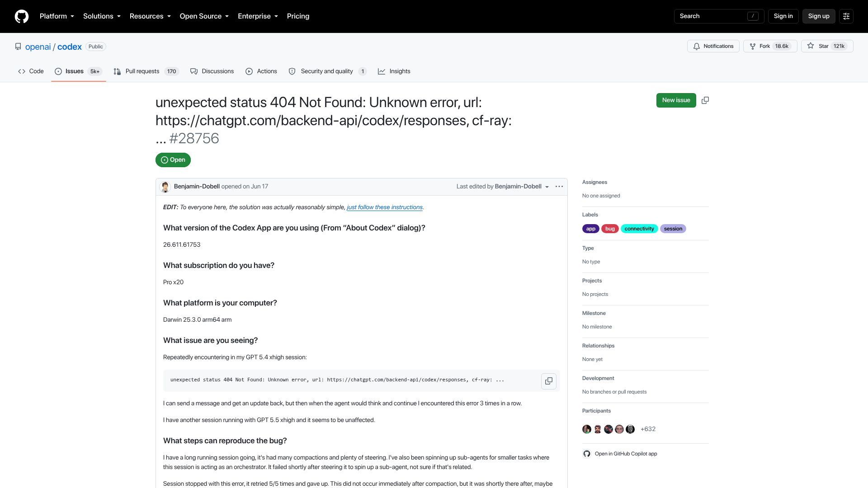Click the repository icon beside openai

coord(18,47)
